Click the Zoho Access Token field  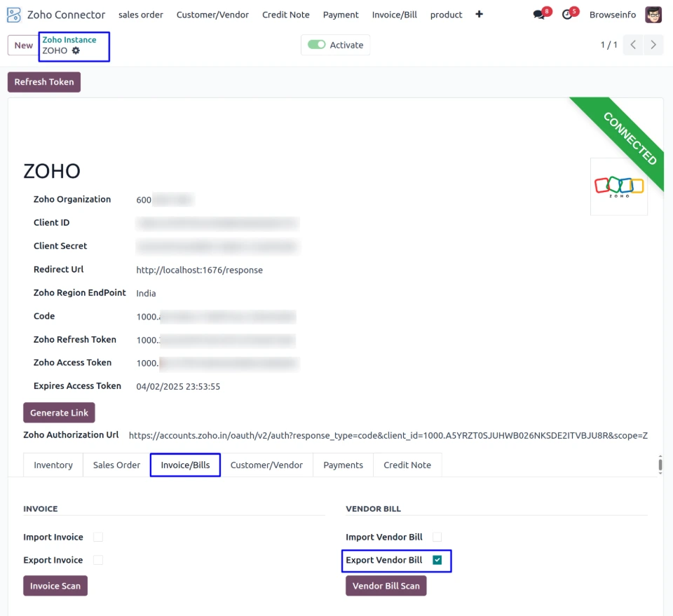click(217, 363)
